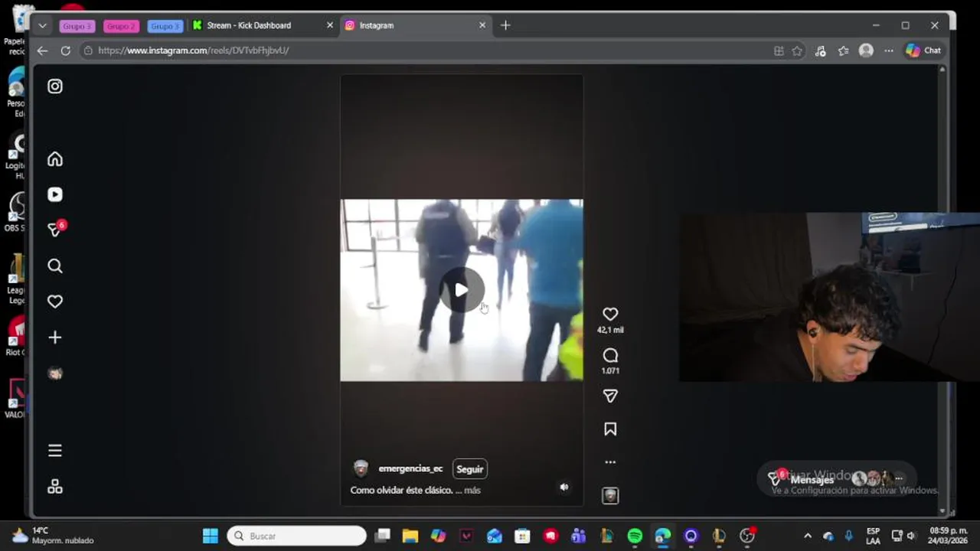Open File Explorer from taskbar
Viewport: 980px width, 551px height.
[410, 536]
